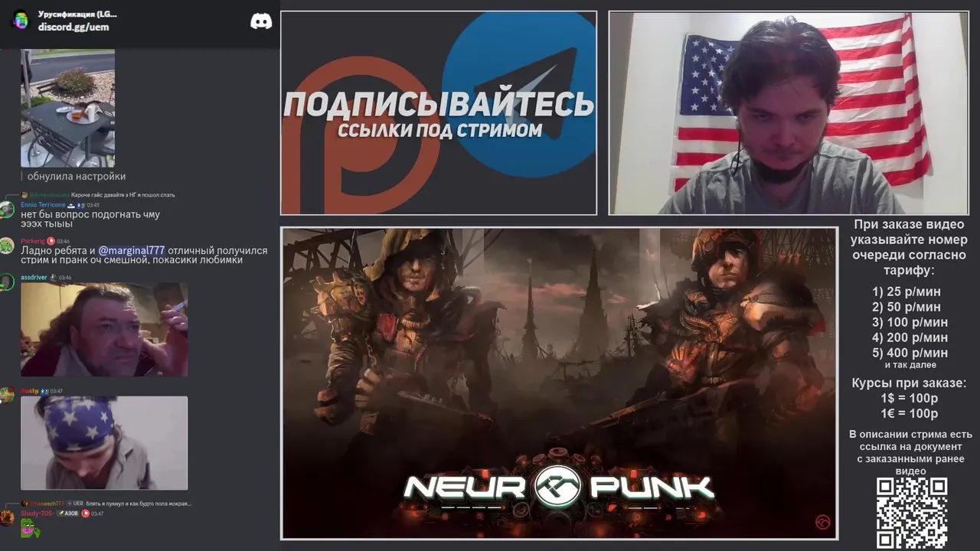Screen dimensions: 980x551
Task: Click the haneech777 reply preview line
Action: (106, 503)
